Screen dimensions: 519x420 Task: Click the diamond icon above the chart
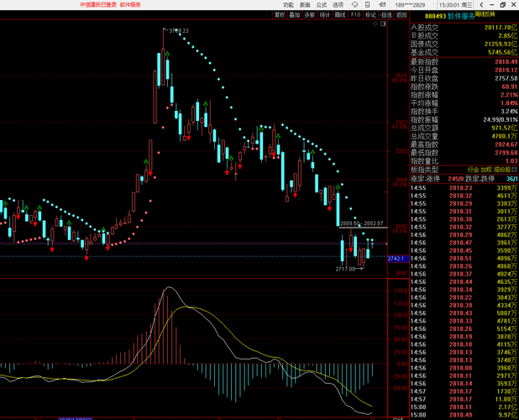pos(375,24)
